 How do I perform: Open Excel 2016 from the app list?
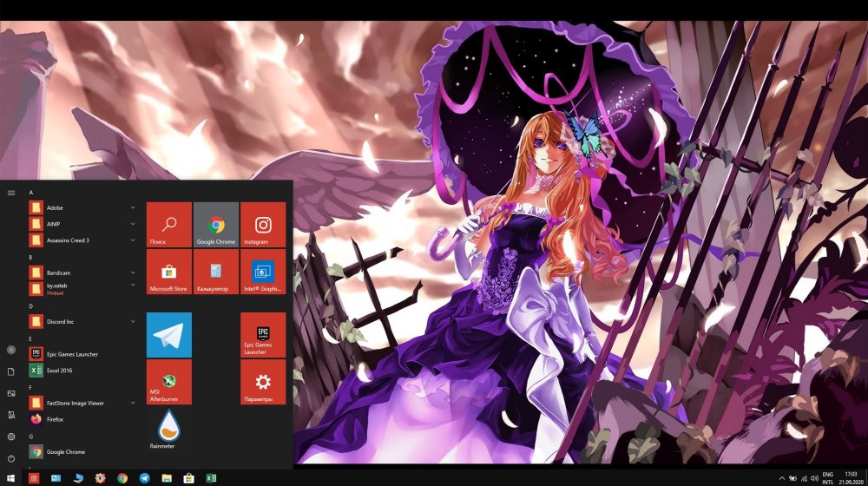(x=61, y=371)
